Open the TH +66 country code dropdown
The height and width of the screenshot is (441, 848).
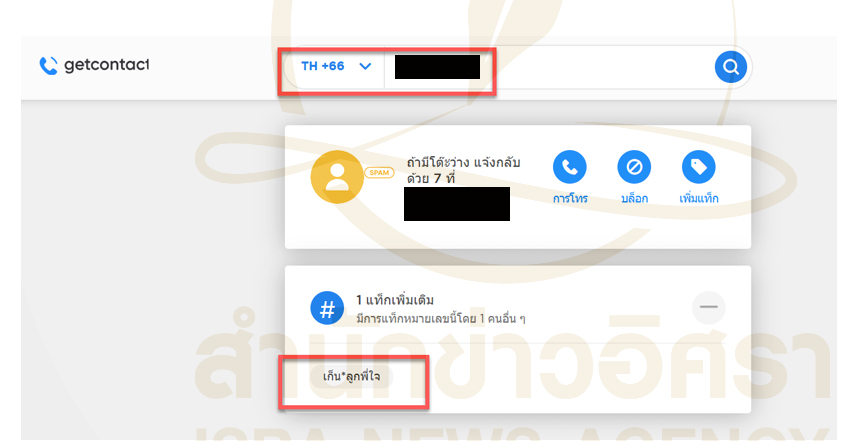(334, 67)
